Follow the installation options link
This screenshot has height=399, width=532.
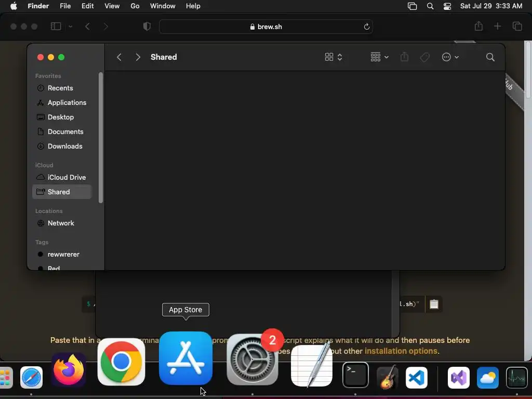(x=401, y=351)
